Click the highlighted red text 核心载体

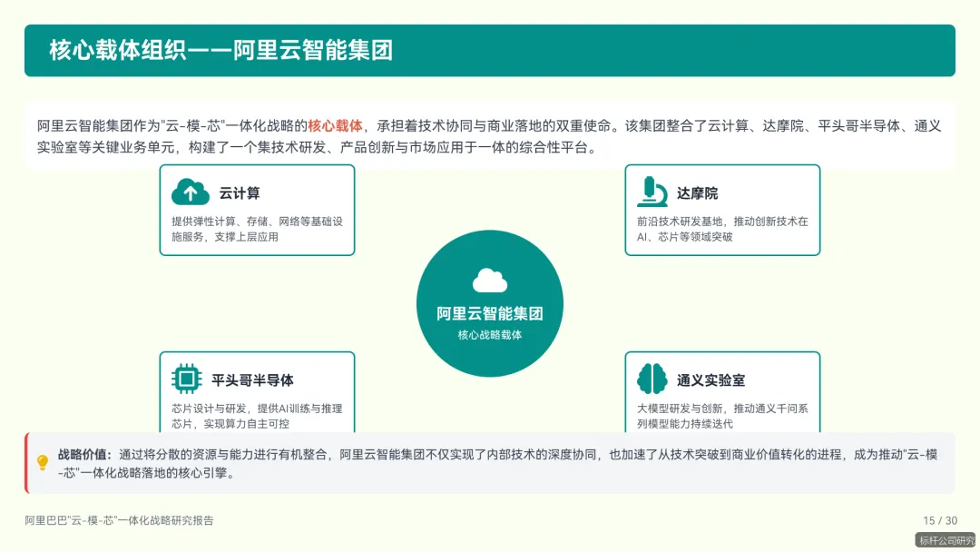coord(335,125)
